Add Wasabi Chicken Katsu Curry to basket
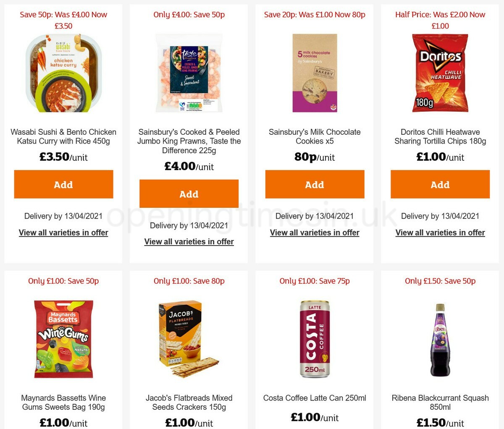This screenshot has height=429, width=504. 63,184
